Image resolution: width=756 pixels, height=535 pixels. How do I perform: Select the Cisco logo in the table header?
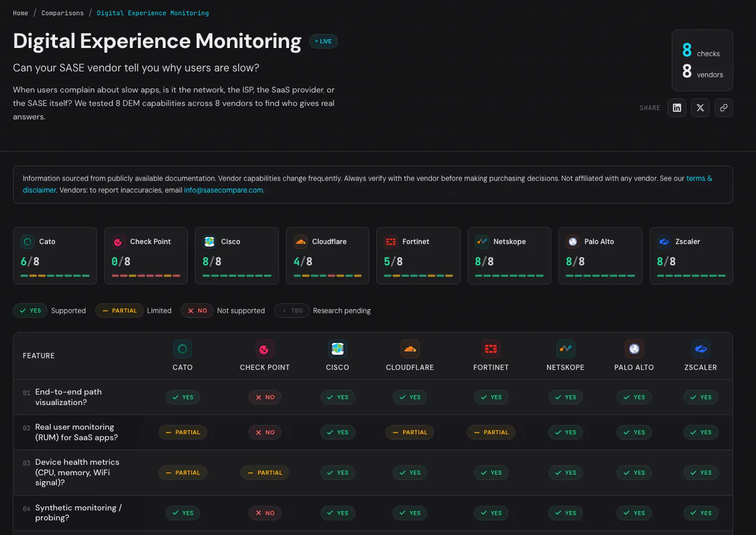pyautogui.click(x=338, y=349)
